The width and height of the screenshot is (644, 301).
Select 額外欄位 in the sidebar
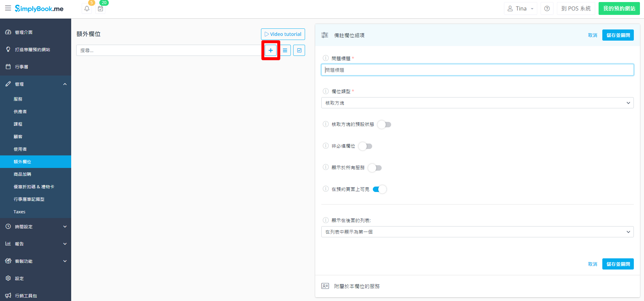36,162
